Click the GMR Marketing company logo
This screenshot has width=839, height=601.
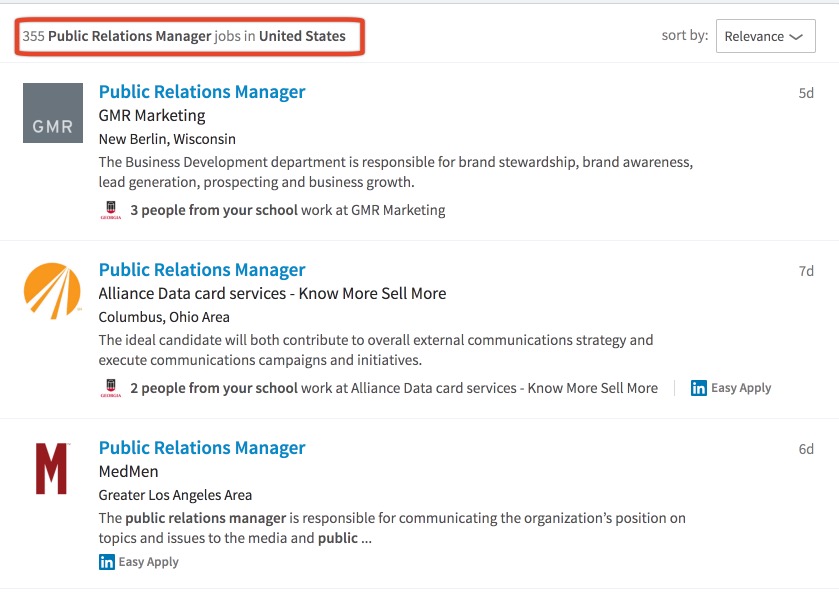point(53,113)
